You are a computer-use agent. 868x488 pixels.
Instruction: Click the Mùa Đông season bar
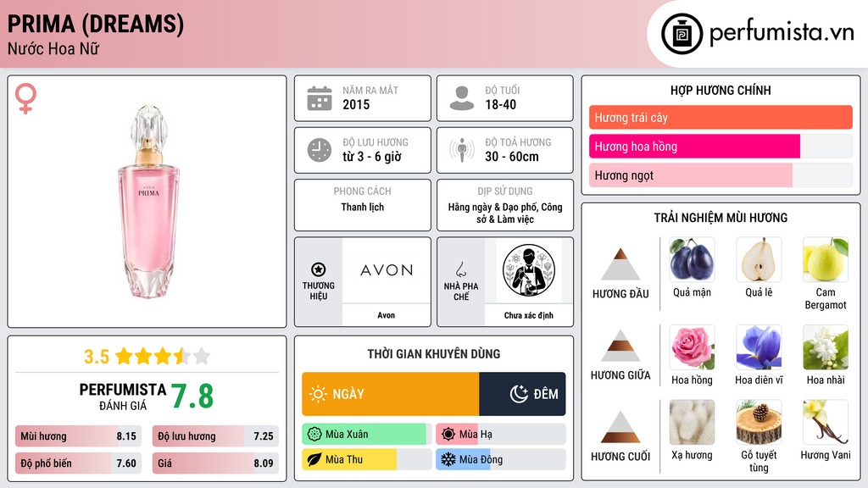[x=500, y=459]
